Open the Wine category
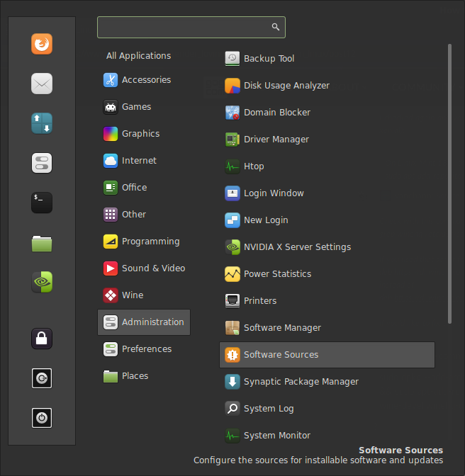 [x=144, y=295]
